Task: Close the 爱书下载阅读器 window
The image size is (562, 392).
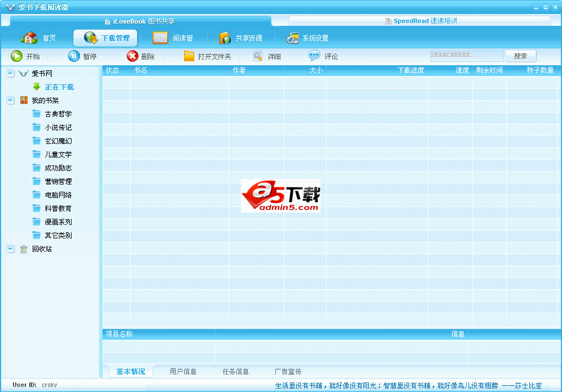Action: (555, 7)
